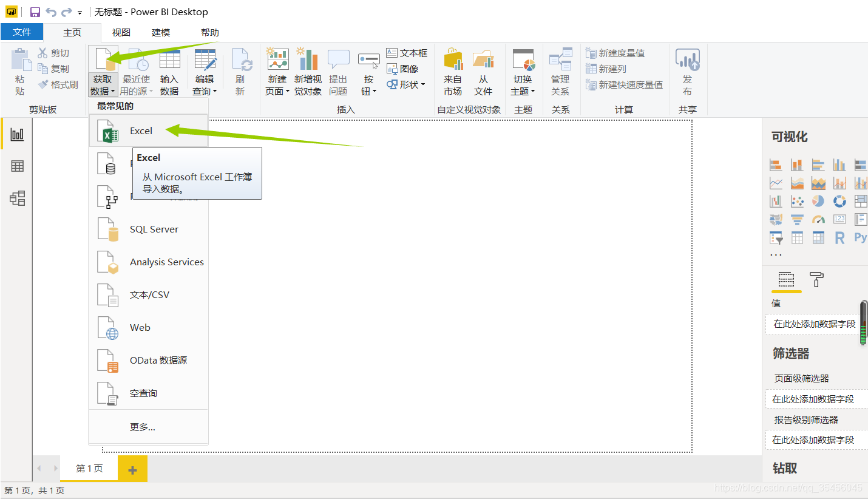
Task: Click 第1页 page tab
Action: tap(89, 469)
